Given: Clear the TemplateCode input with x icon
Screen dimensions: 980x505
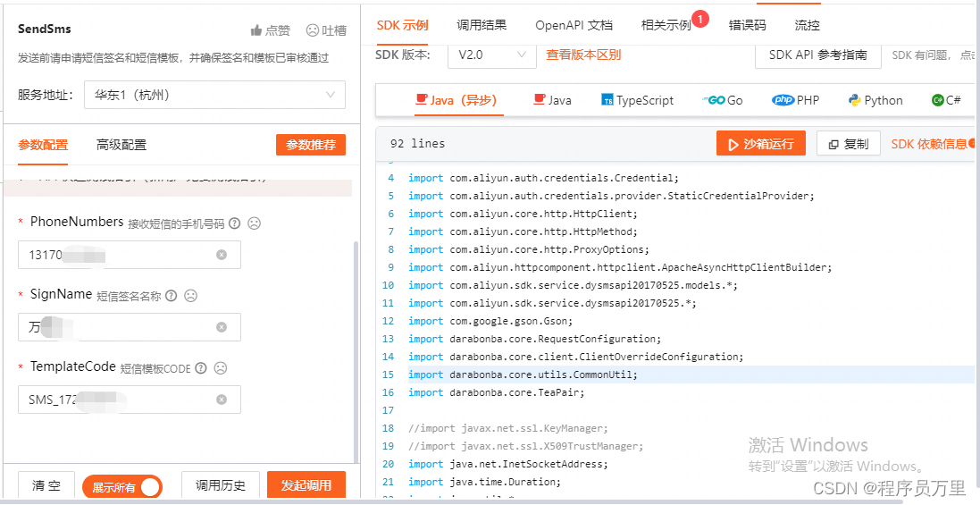Looking at the screenshot, I should (222, 400).
